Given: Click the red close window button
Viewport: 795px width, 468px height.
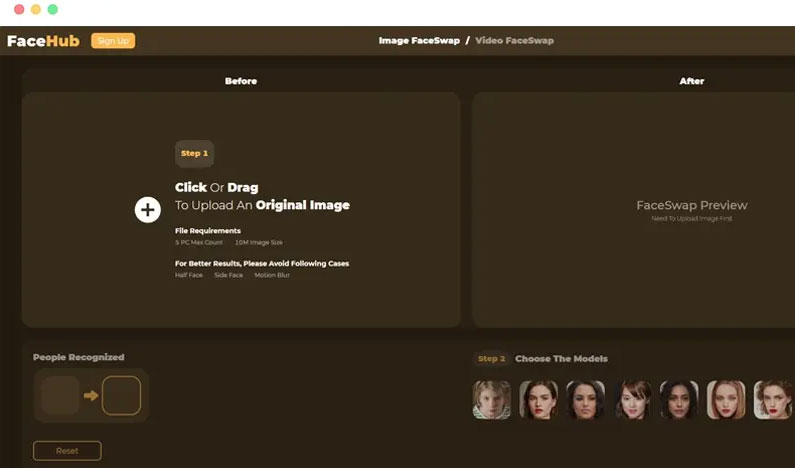Looking at the screenshot, I should pyautogui.click(x=19, y=10).
